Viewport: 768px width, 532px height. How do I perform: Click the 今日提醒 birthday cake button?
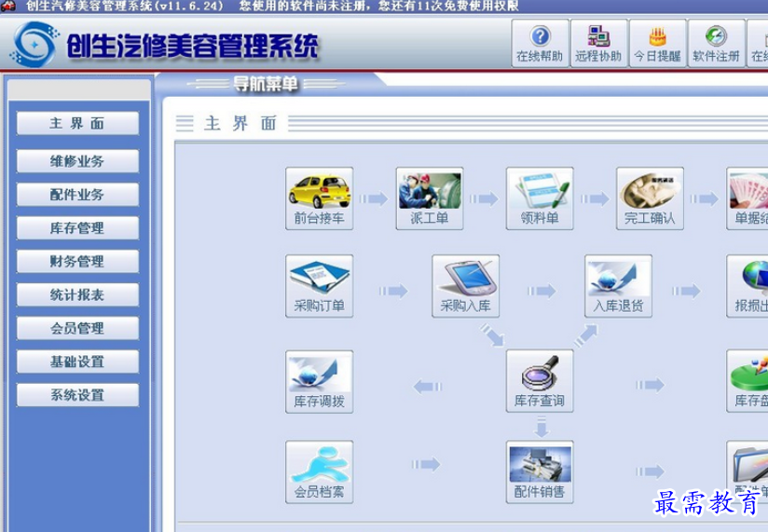[657, 44]
